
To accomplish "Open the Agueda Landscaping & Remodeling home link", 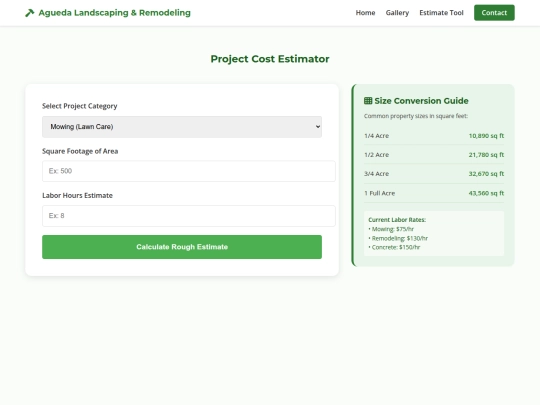I will (108, 13).
